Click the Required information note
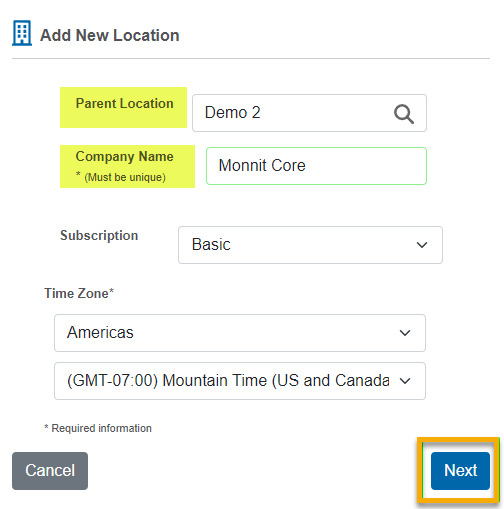 point(98,428)
